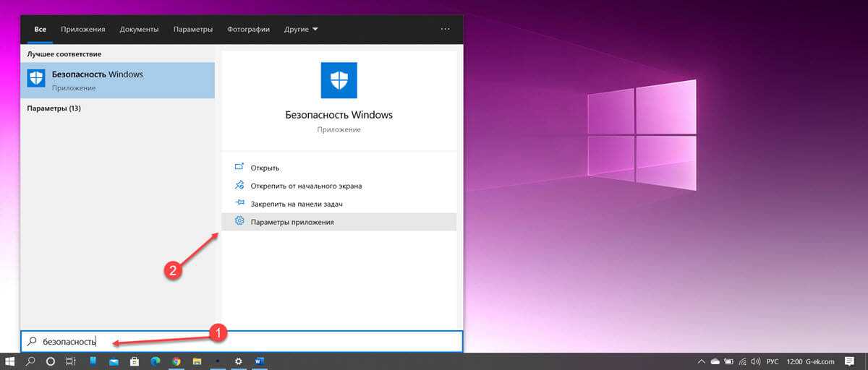This screenshot has width=868, height=370.
Task: Open the notification Action Center
Action: pyautogui.click(x=849, y=361)
